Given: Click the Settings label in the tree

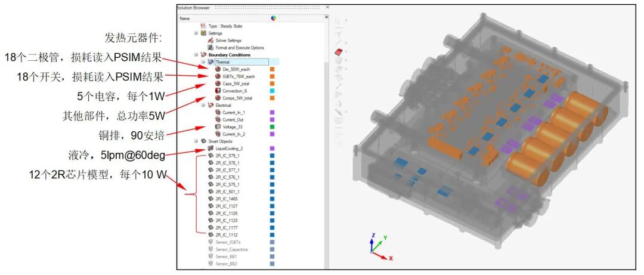Looking at the screenshot, I should pyautogui.click(x=215, y=33).
